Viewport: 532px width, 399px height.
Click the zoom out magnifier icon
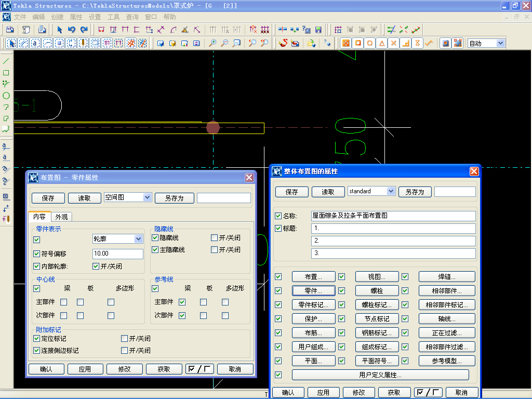click(x=224, y=43)
